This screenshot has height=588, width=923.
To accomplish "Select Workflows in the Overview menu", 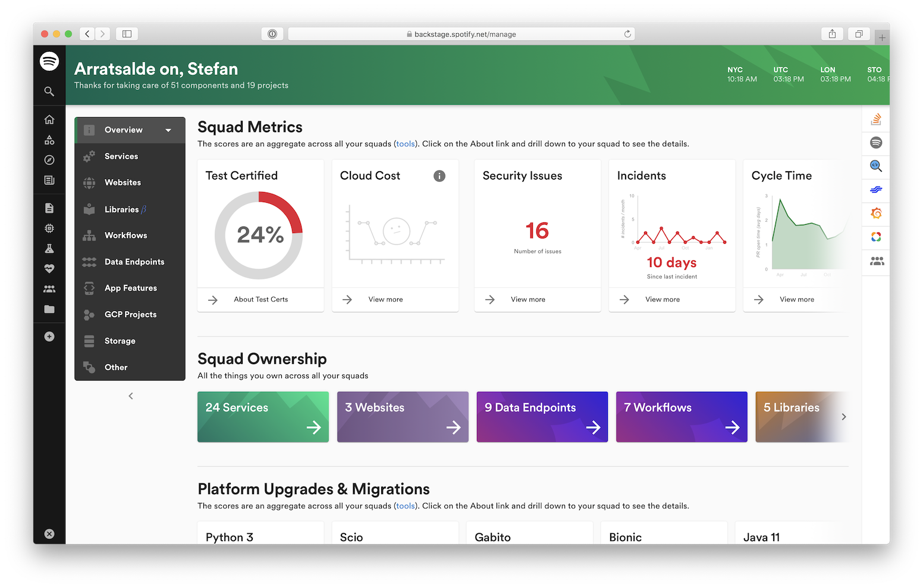I will tap(127, 235).
